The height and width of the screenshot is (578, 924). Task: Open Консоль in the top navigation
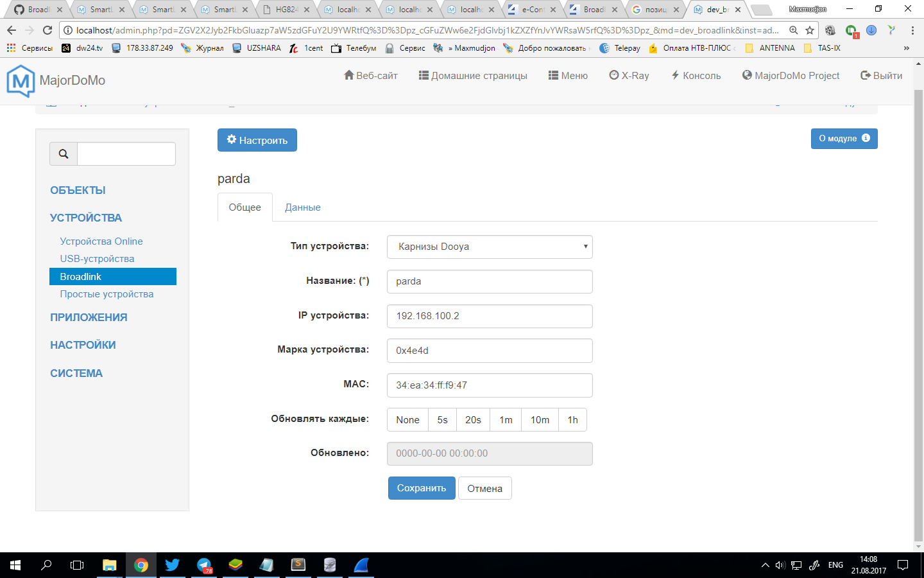point(696,76)
